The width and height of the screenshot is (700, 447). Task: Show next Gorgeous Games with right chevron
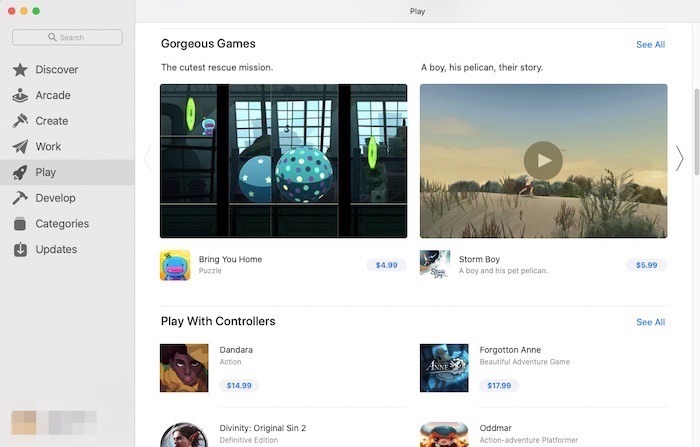(679, 159)
